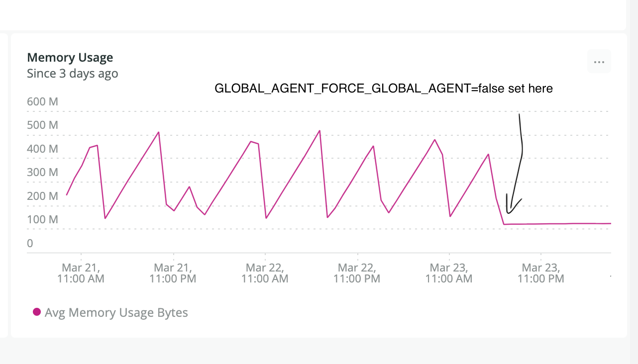The width and height of the screenshot is (638, 364).
Task: Select the Mar 21, 11:00 AM axis label
Action: (x=81, y=273)
